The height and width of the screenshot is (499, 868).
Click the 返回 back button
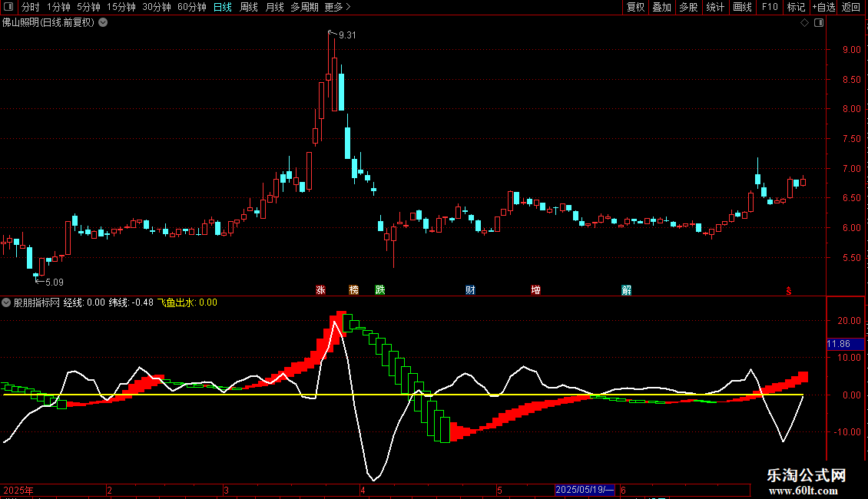tap(851, 7)
